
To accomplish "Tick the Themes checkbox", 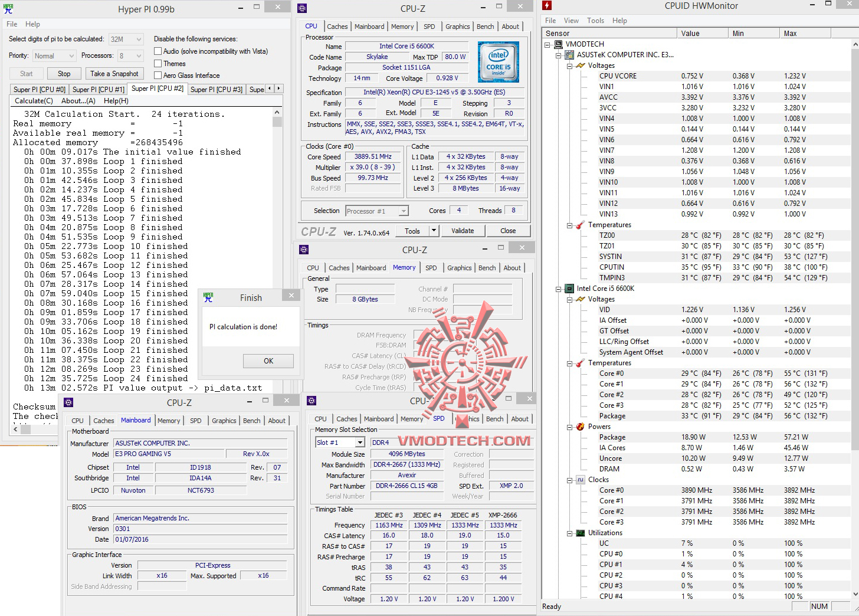I will (x=158, y=64).
